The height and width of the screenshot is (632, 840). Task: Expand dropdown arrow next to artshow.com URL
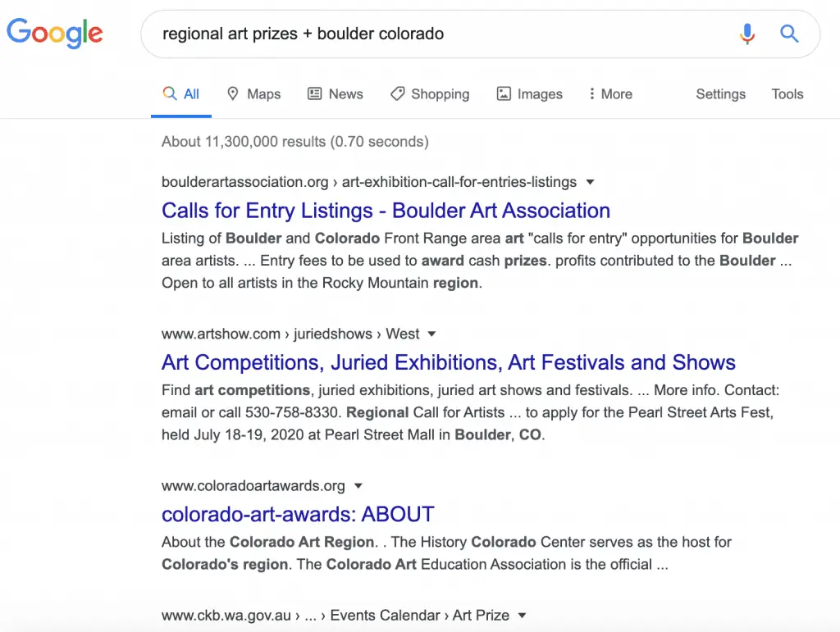click(x=431, y=334)
